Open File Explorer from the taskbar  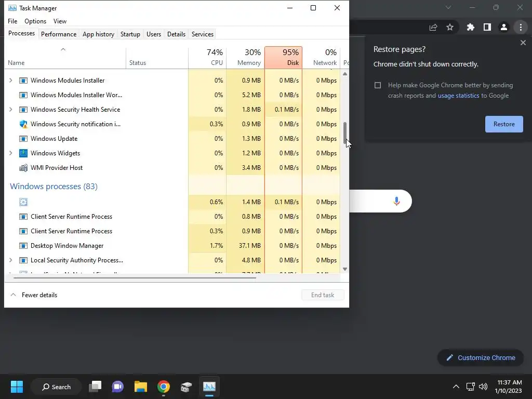[140, 387]
